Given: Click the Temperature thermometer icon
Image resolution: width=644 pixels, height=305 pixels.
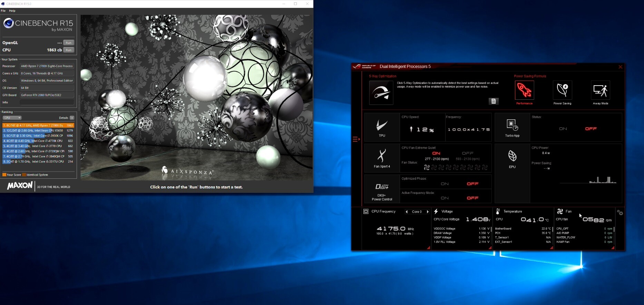Looking at the screenshot, I should [x=498, y=211].
